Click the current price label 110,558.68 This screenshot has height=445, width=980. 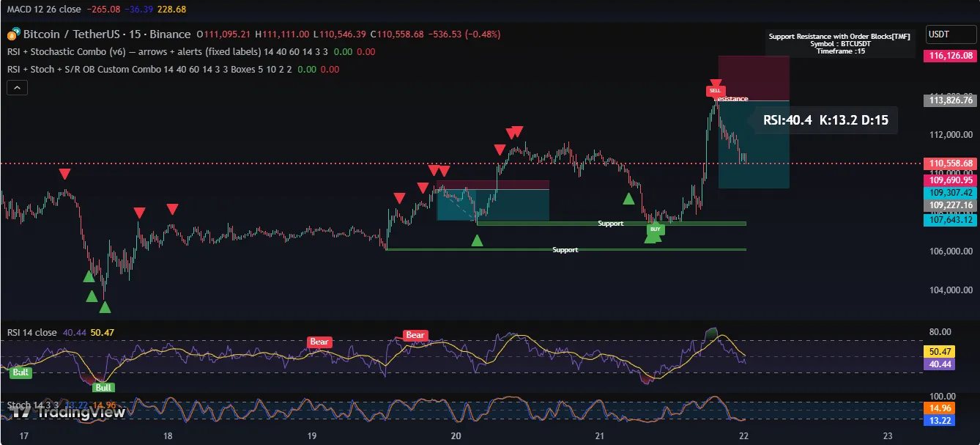point(951,163)
